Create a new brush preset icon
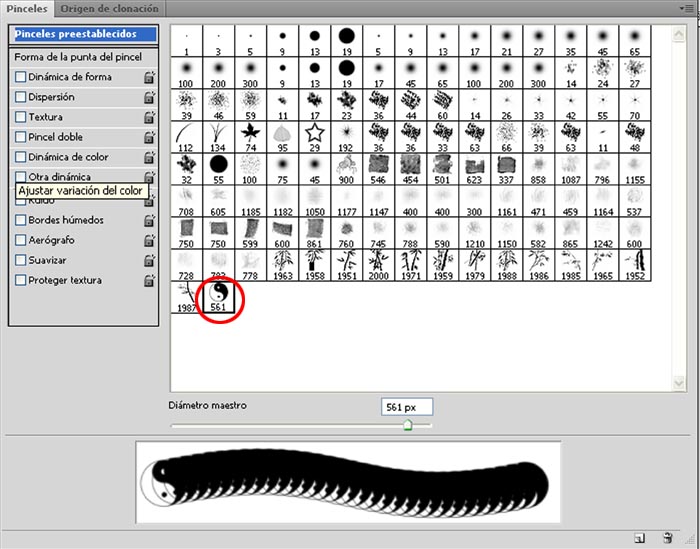This screenshot has height=549, width=700. coord(639,538)
